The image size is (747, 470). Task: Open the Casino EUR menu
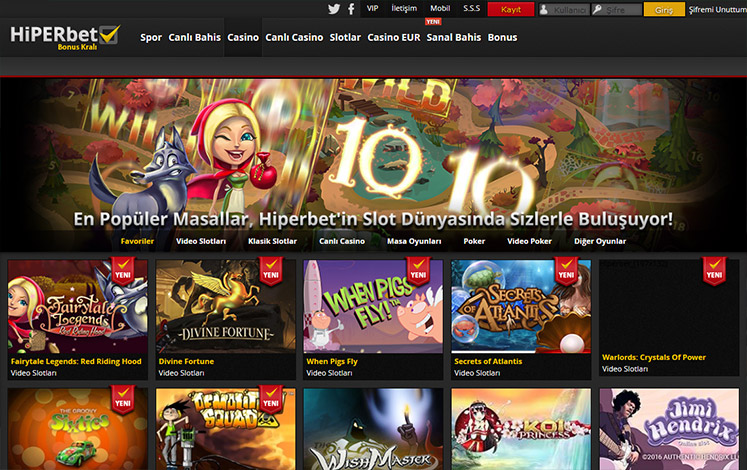(394, 38)
